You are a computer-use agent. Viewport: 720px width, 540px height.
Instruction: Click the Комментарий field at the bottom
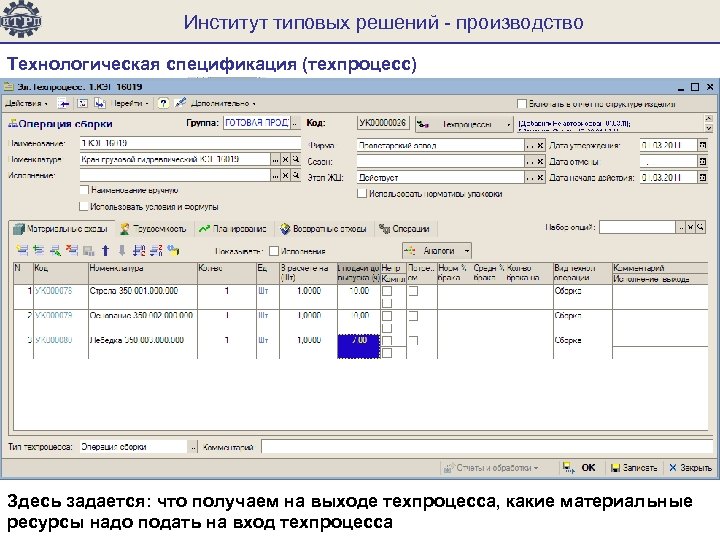487,446
